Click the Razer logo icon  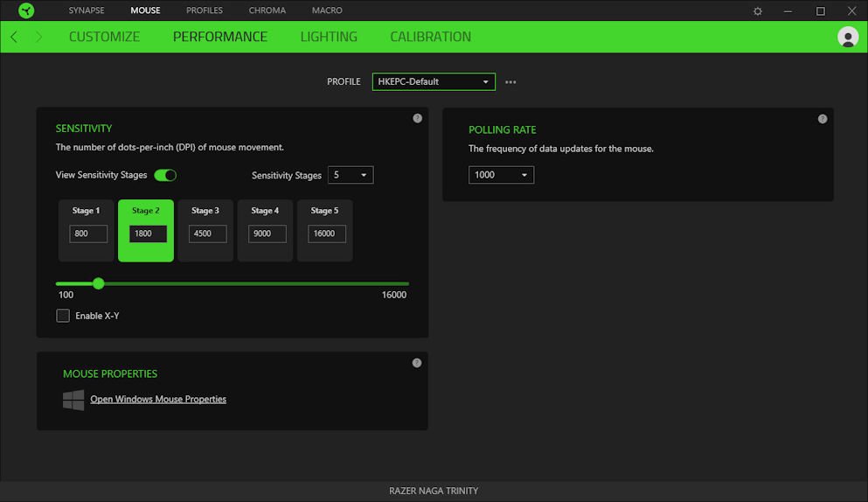coord(26,10)
